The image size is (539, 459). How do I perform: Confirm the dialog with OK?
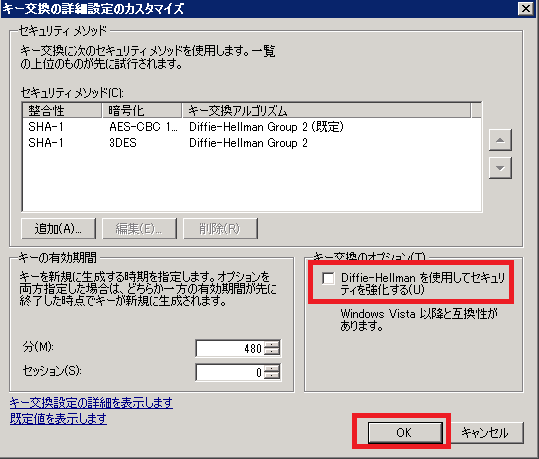405,433
